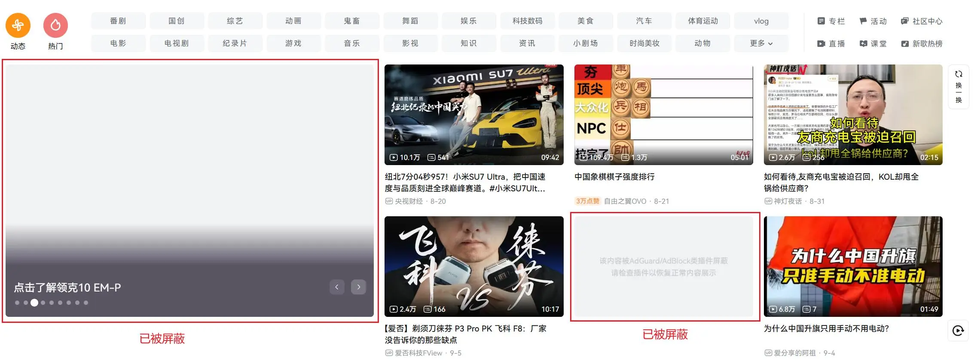The width and height of the screenshot is (980, 362).
Task: Go to 直播 live icon
Action: point(821,43)
